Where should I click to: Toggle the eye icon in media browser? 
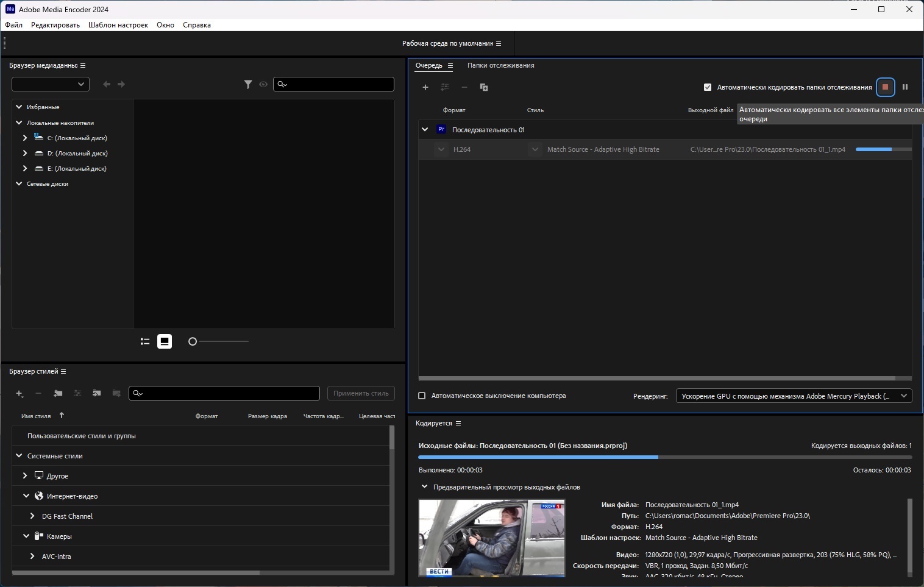[x=263, y=84]
